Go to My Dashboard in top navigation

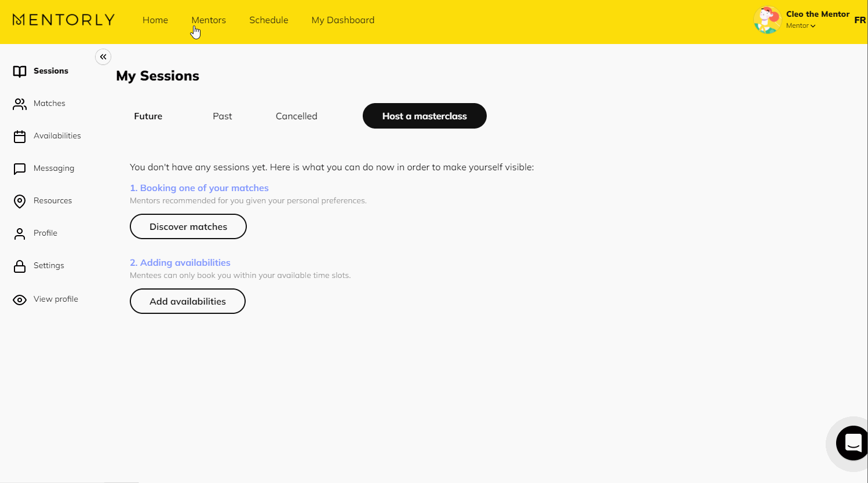342,20
